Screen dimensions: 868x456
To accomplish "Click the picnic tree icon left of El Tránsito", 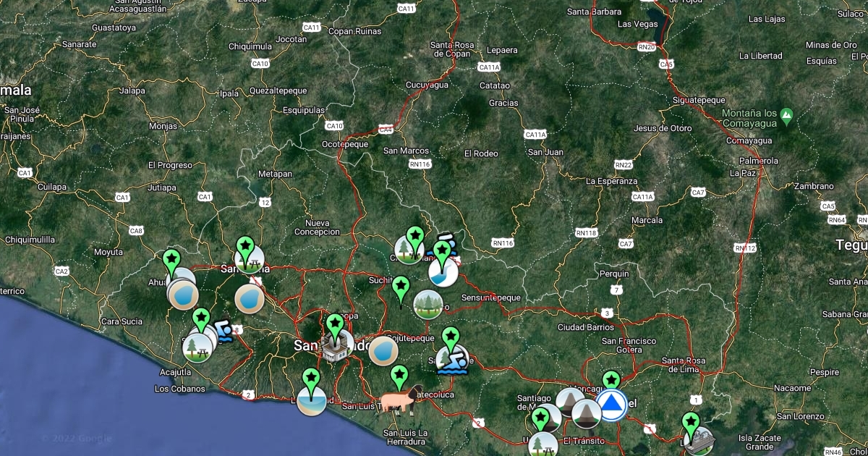I will (x=542, y=445).
